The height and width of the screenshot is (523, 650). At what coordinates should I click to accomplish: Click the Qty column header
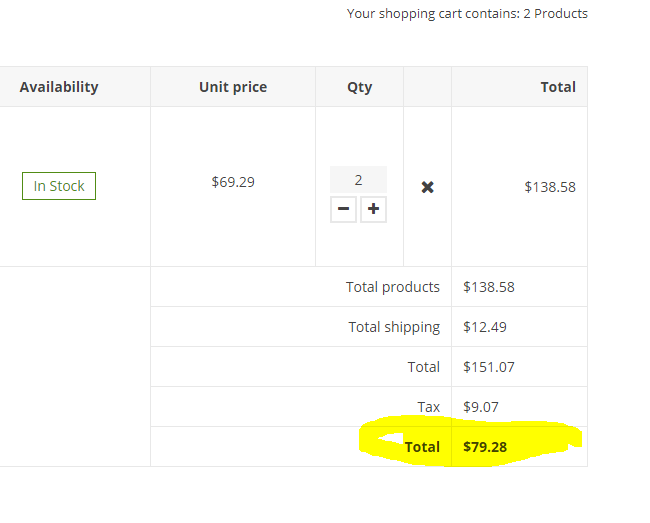click(359, 87)
